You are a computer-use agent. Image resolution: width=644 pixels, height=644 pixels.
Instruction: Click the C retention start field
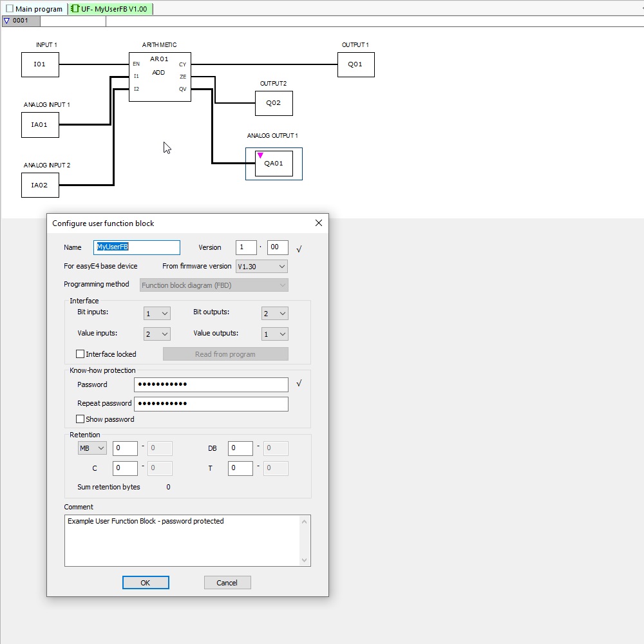pyautogui.click(x=126, y=469)
